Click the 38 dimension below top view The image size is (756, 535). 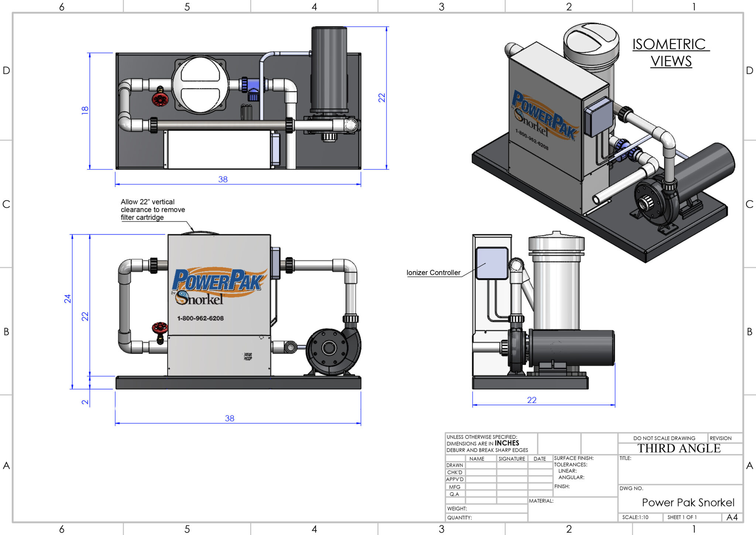[223, 179]
